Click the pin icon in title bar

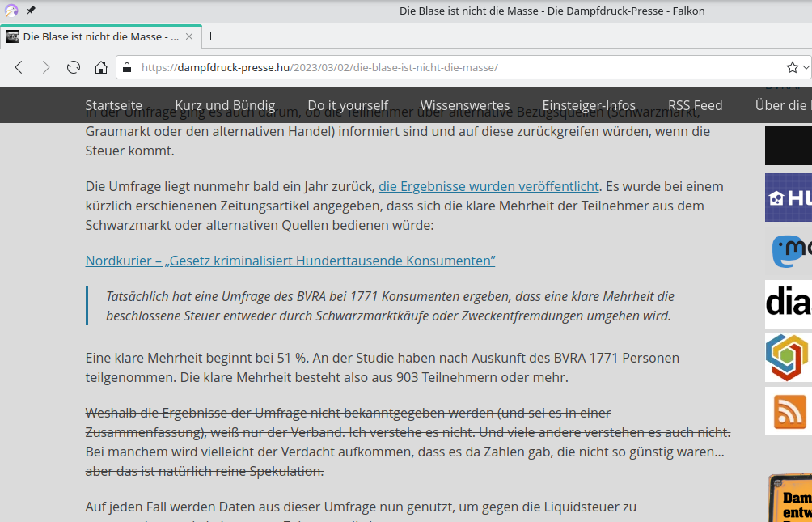[x=31, y=11]
